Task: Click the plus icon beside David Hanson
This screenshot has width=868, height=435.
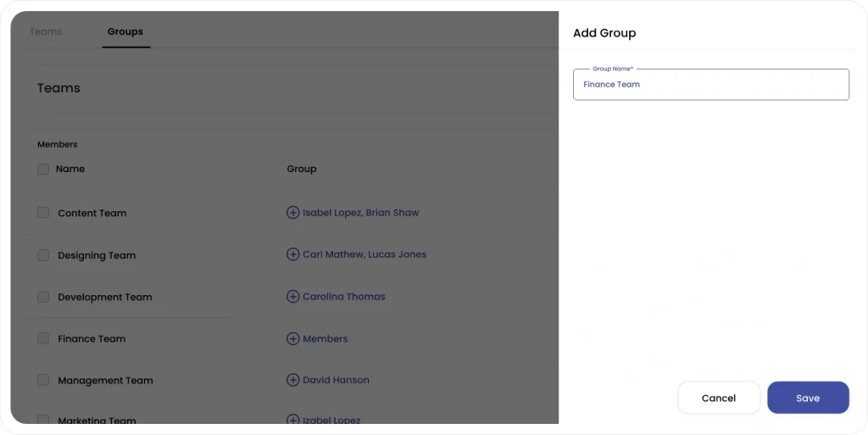Action: coord(292,380)
